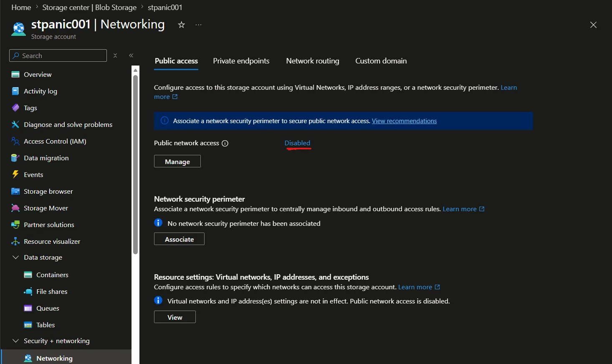Open the Containers icon
The image size is (612, 364).
[x=28, y=275]
